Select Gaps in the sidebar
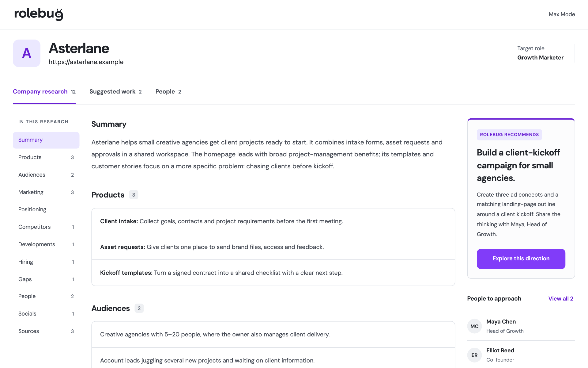This screenshot has height=368, width=588. tap(46, 279)
